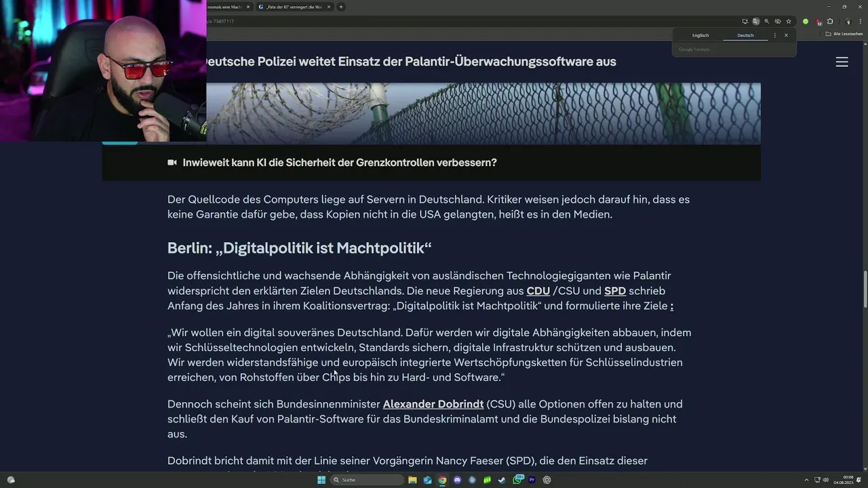Open ChatGPT app from taskbar

point(547,480)
